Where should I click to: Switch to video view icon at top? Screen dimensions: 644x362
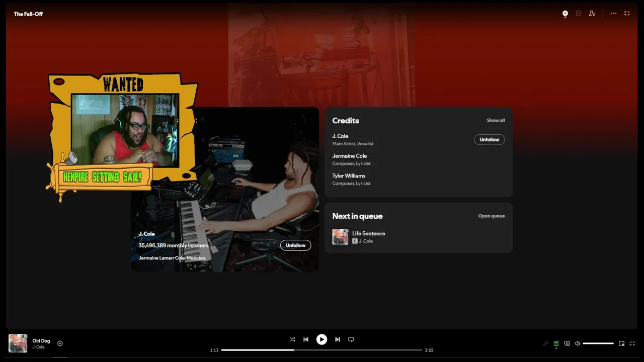(579, 14)
